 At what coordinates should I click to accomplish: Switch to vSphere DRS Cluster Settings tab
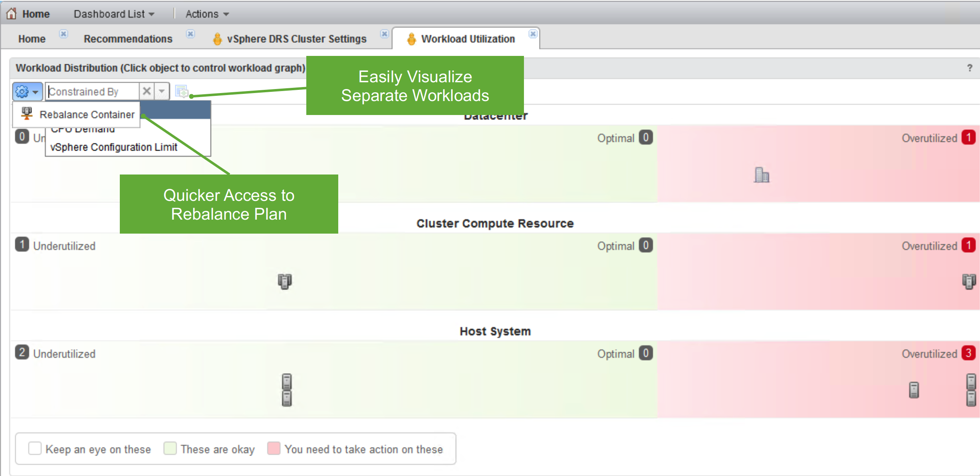pyautogui.click(x=296, y=39)
